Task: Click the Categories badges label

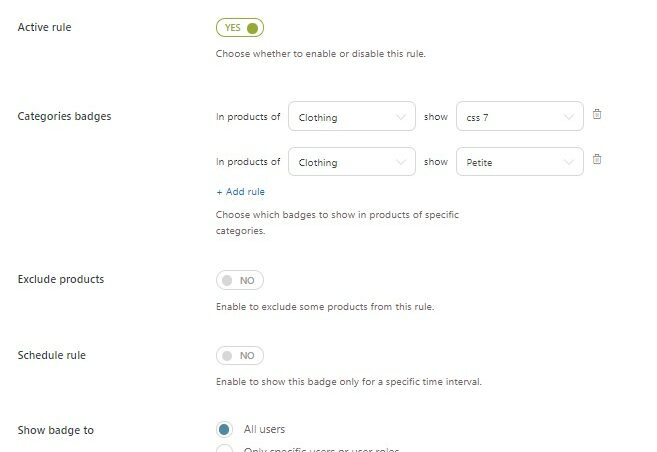Action: (x=65, y=116)
